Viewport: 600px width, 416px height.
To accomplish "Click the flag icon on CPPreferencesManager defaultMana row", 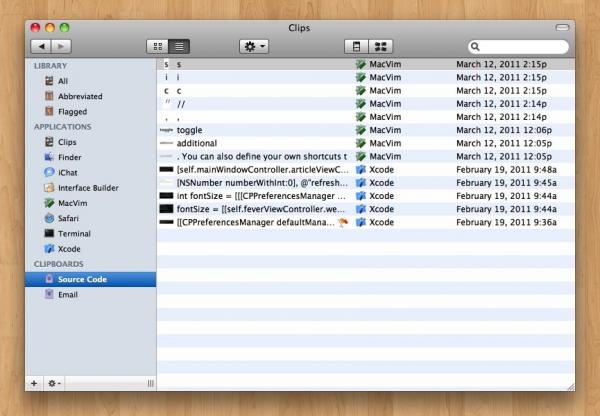I will 343,222.
